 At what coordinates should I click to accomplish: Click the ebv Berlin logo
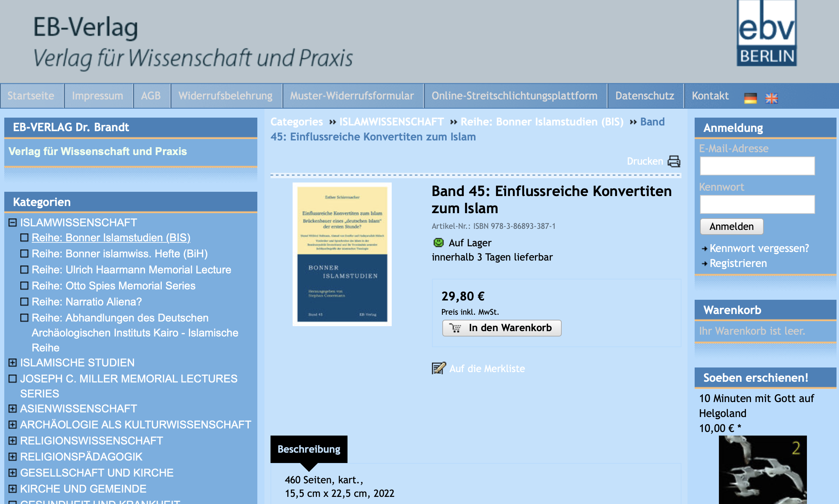point(766,33)
